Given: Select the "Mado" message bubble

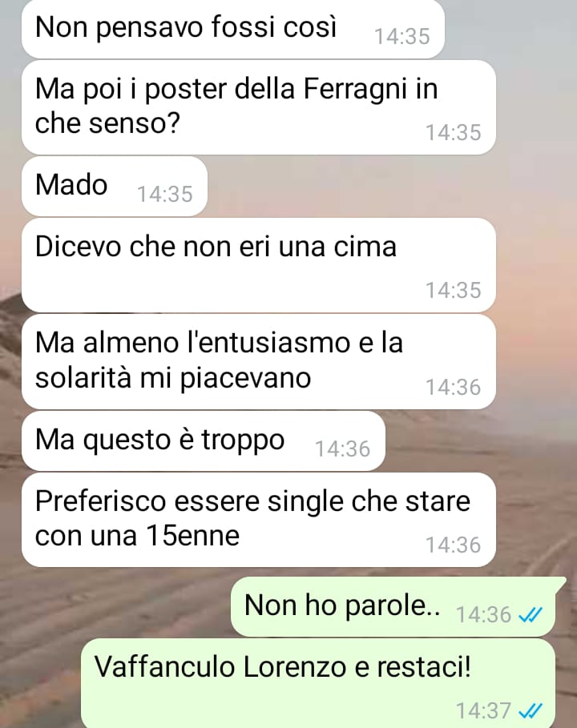Looking at the screenshot, I should click(115, 186).
